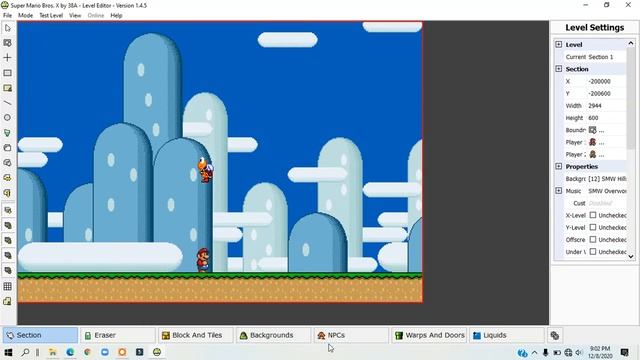Viewport: 640px width, 360px height.
Task: Select the diagonal line drawing tool
Action: (x=7, y=103)
